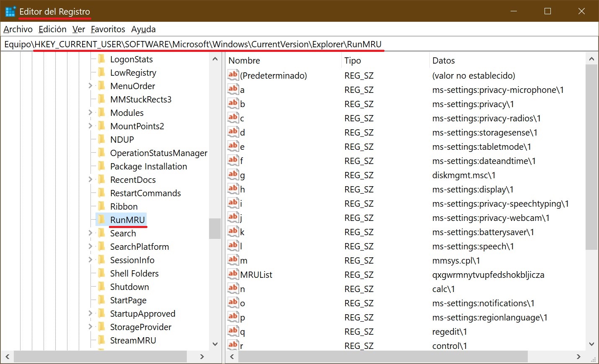Click the folder icon of StreamMRU key
599x364 pixels.
[x=101, y=340]
